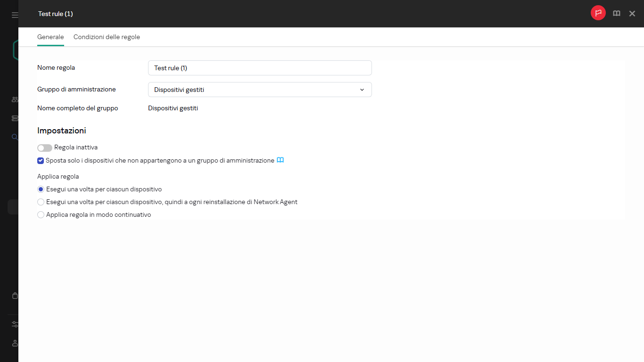
Task: Click the magnifier search icon in sidebar
Action: click(x=15, y=137)
